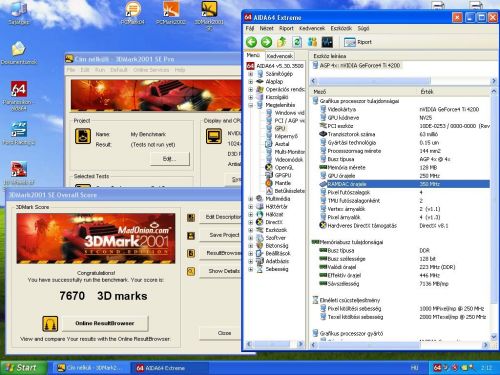
Task: Open the Riport menu in AIDA64
Action: click(286, 28)
